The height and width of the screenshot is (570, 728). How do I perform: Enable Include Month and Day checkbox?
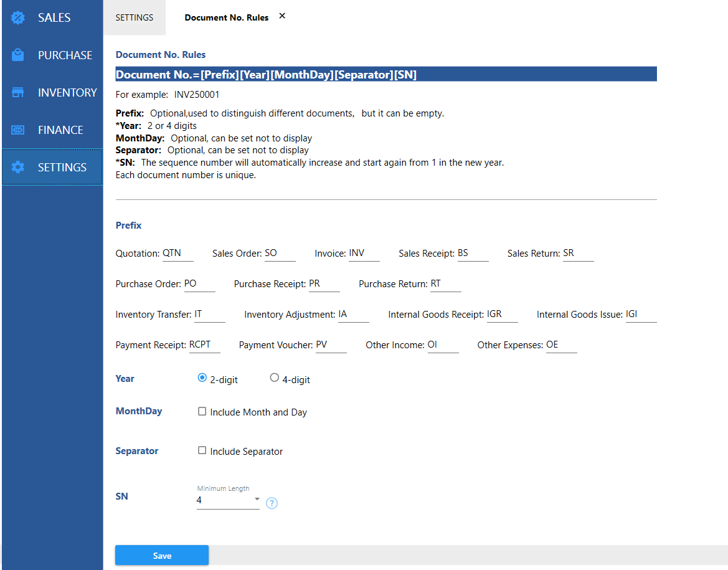pyautogui.click(x=202, y=411)
